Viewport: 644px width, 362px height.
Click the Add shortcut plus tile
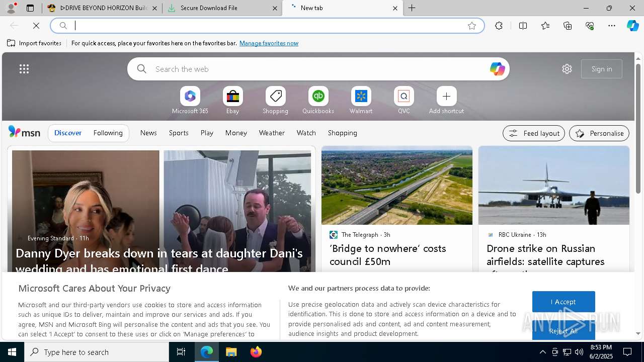click(x=446, y=101)
